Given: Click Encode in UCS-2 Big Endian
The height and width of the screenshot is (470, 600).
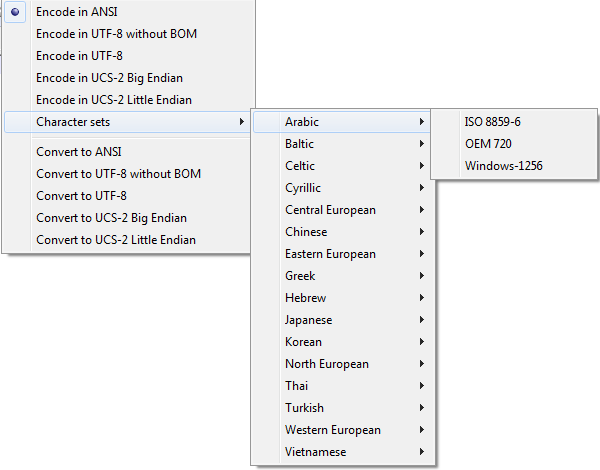Looking at the screenshot, I should pos(109,78).
